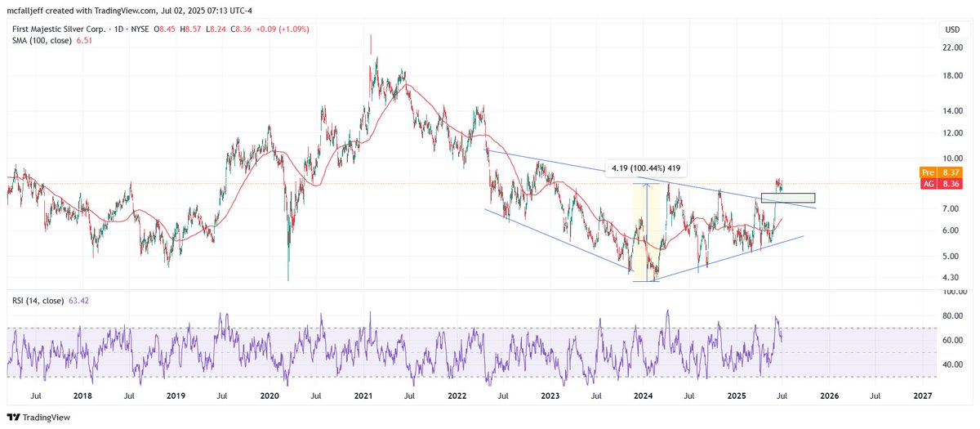Image resolution: width=980 pixels, height=429 pixels.
Task: Select the black rectangle drawing near price 7.50
Action: pyautogui.click(x=788, y=198)
